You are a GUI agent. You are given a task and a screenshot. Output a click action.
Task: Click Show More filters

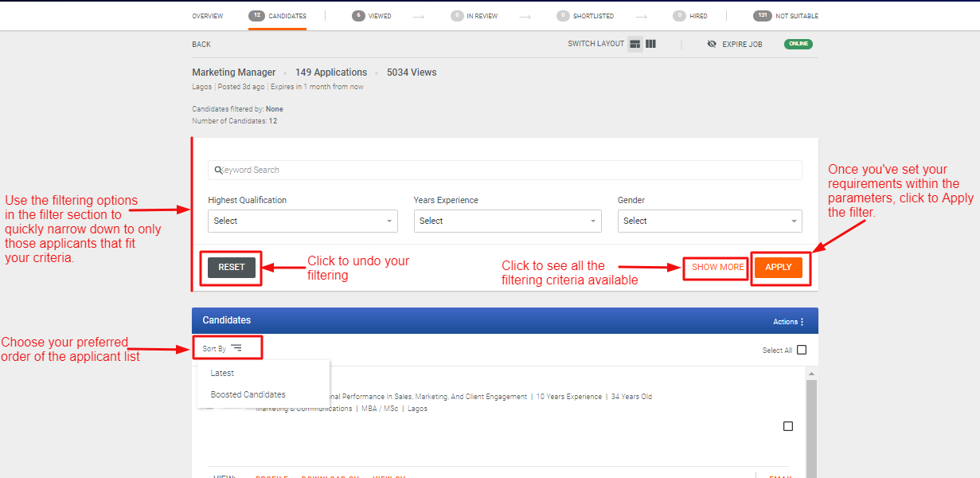(x=717, y=267)
